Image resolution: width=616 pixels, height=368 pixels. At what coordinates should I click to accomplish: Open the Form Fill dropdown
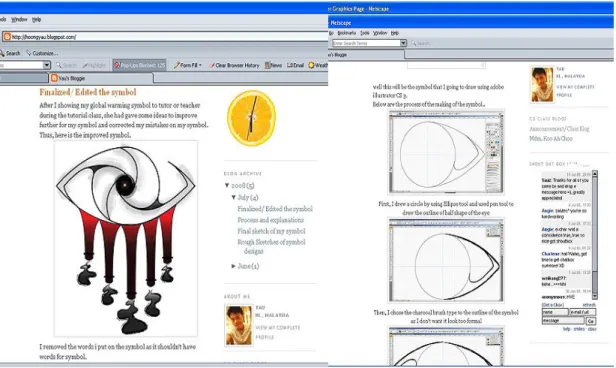(x=188, y=65)
